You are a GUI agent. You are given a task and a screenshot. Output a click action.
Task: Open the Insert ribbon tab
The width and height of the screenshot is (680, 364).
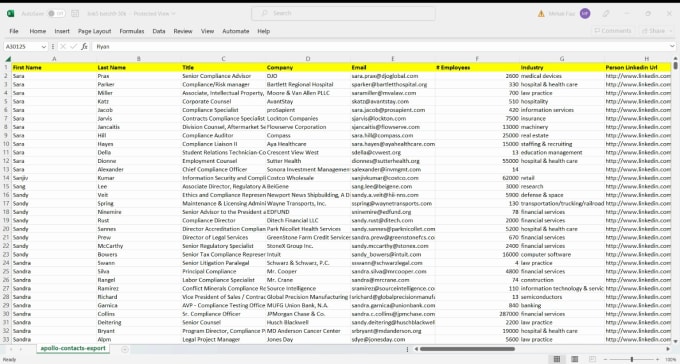[x=62, y=31]
